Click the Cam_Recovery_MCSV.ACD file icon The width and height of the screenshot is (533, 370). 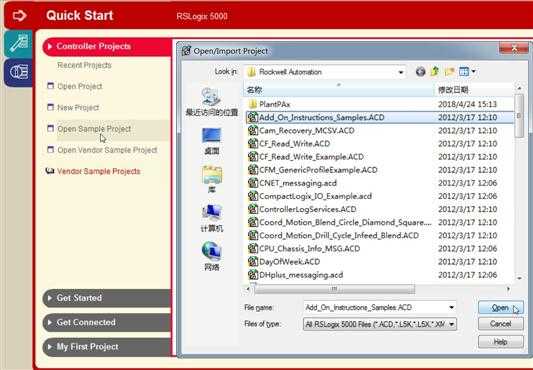[x=253, y=130]
